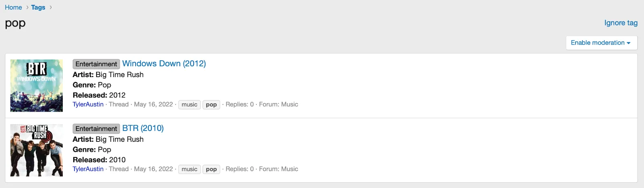Open Music forum link in Windows Down row
644x188 pixels.
pos(289,104)
